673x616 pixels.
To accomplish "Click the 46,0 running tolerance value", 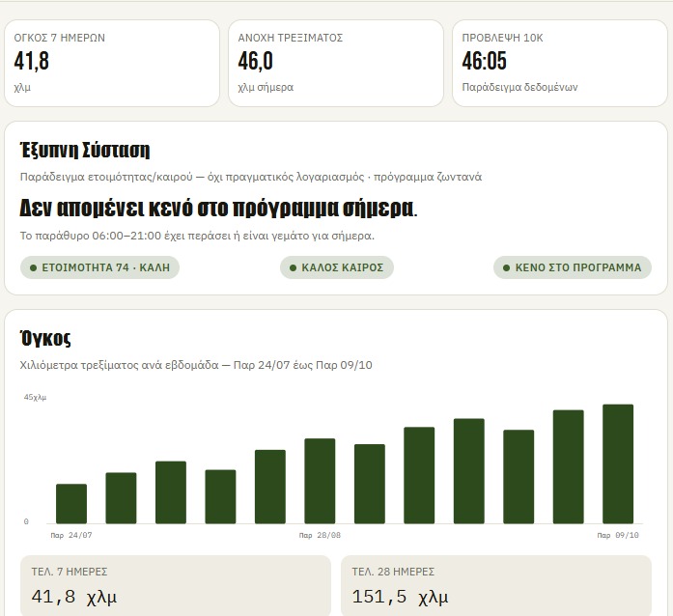I will [255, 61].
